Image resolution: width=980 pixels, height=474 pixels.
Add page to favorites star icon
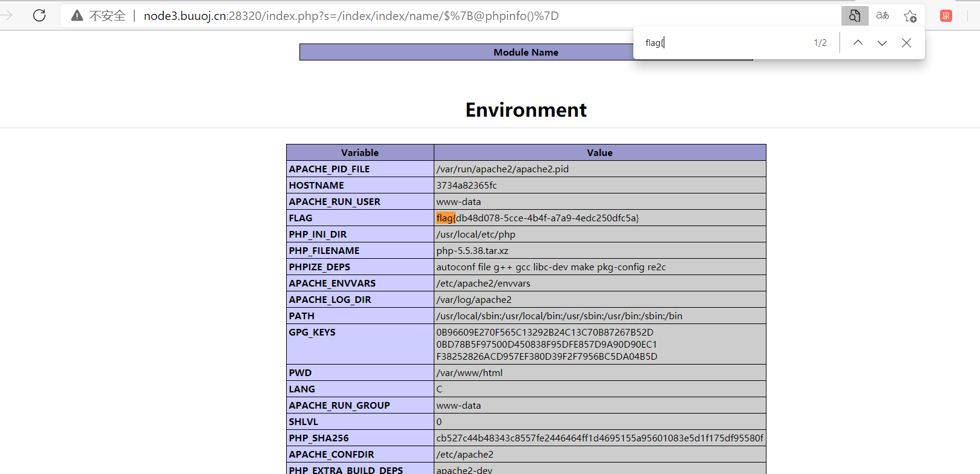pos(910,16)
